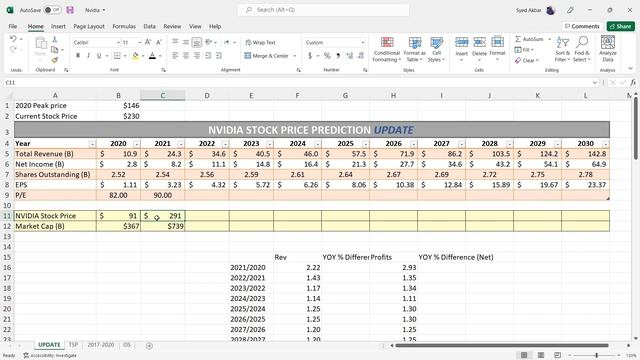The image size is (640, 360).
Task: Click the Clear eraser button
Action: [x=527, y=60]
